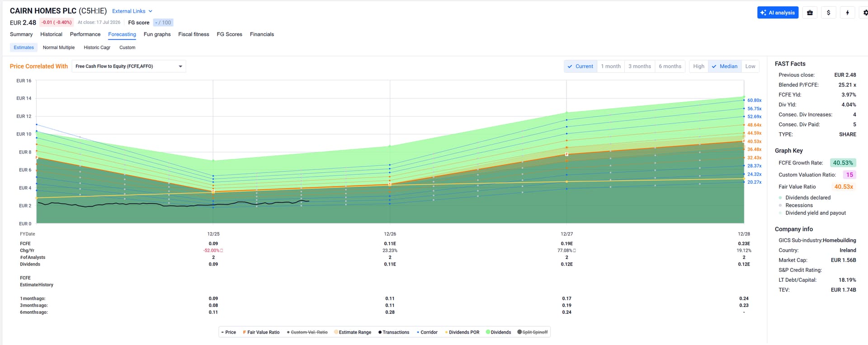Click the orange Fair Value Ratio 40.53x swatch
The image size is (868, 345).
coord(844,187)
